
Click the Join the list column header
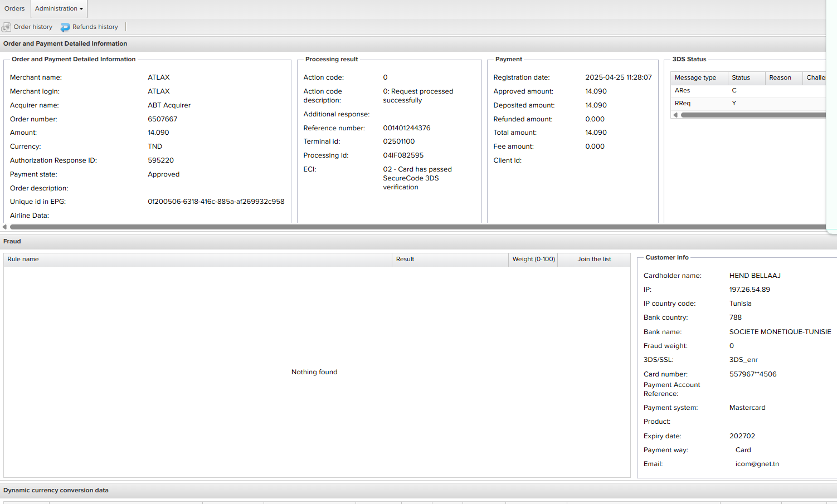pyautogui.click(x=594, y=259)
